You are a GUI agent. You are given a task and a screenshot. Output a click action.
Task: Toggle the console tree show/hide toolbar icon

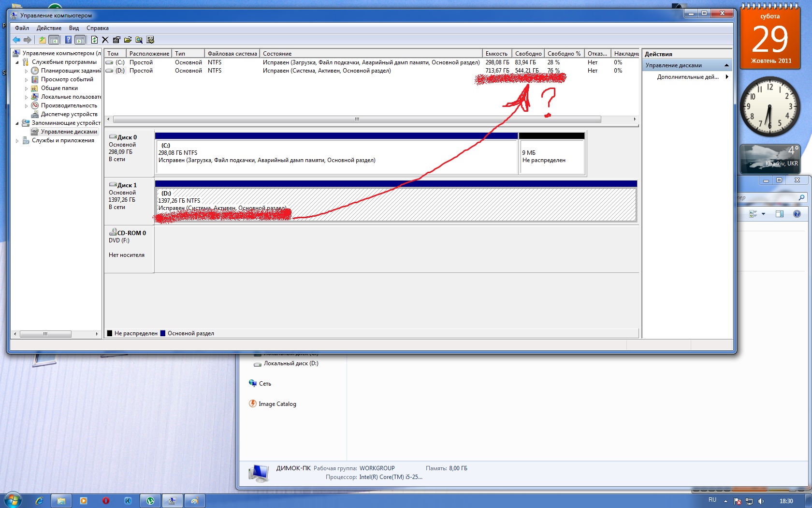tap(54, 40)
